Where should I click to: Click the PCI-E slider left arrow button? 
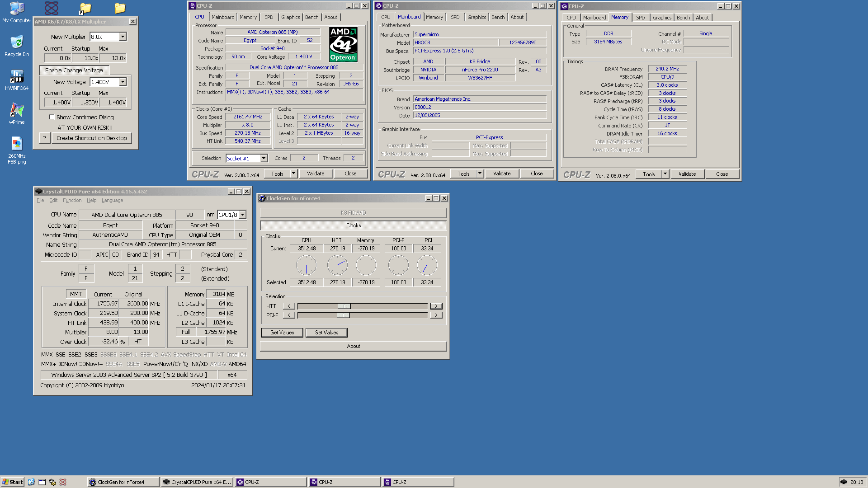pyautogui.click(x=289, y=315)
